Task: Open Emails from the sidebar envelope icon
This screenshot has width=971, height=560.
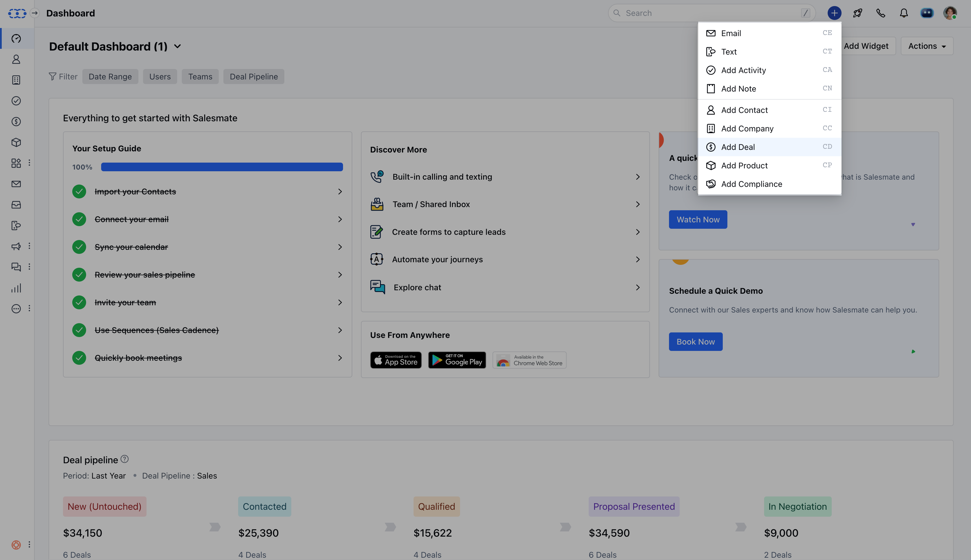Action: coord(16,184)
